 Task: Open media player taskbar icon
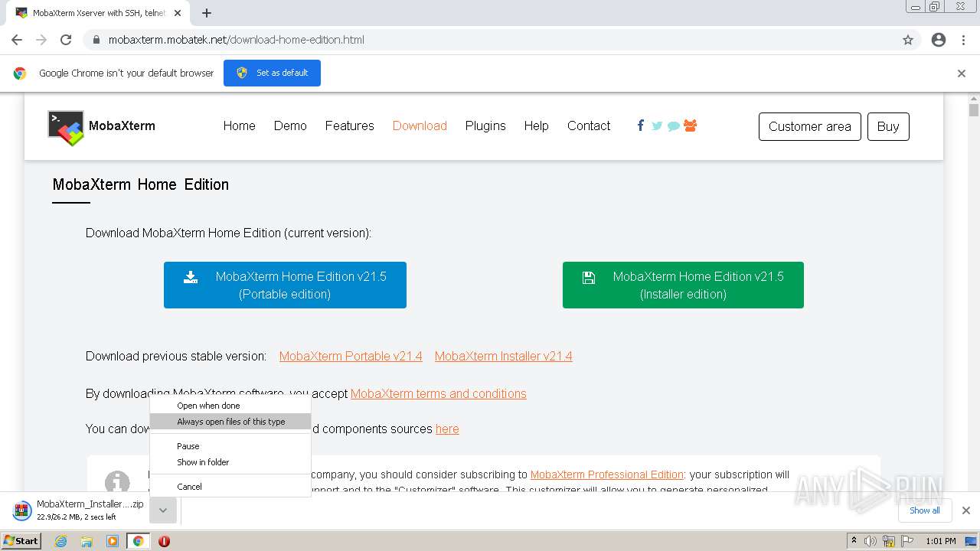[x=113, y=541]
